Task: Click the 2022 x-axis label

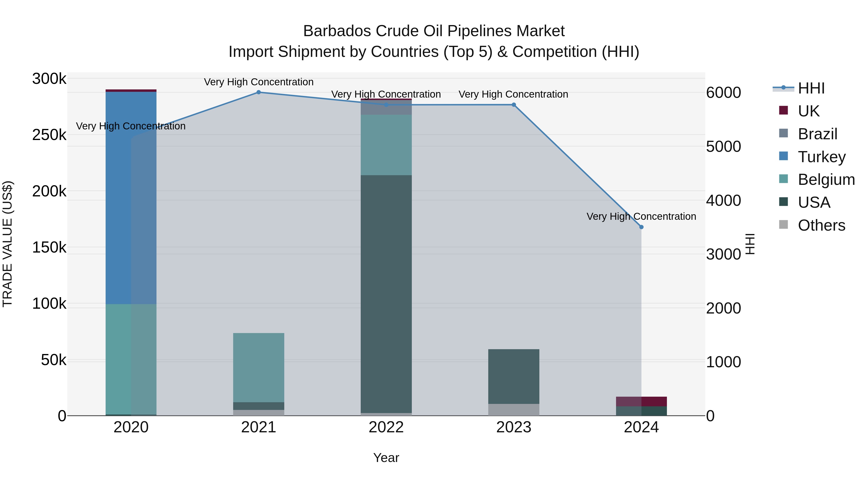Action: (x=386, y=427)
